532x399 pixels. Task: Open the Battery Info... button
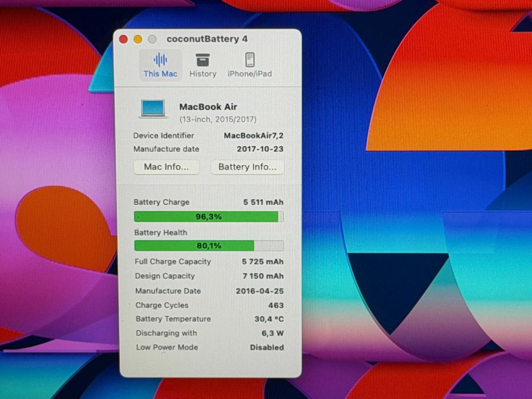pos(247,167)
